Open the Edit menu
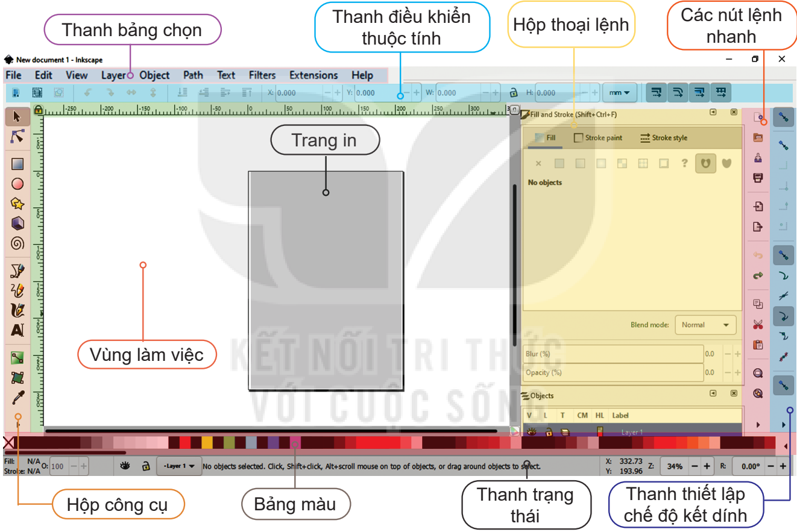The image size is (797, 532). pyautogui.click(x=43, y=75)
